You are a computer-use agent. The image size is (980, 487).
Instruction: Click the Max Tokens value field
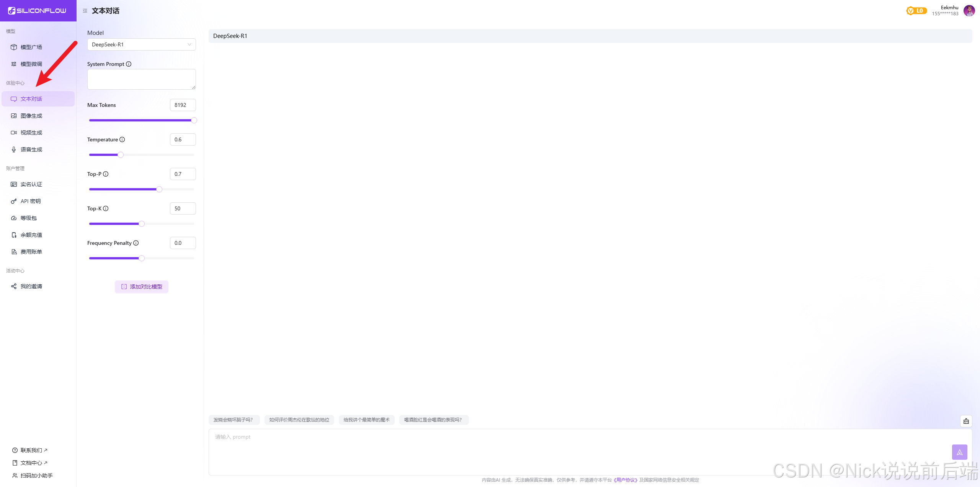tap(183, 105)
